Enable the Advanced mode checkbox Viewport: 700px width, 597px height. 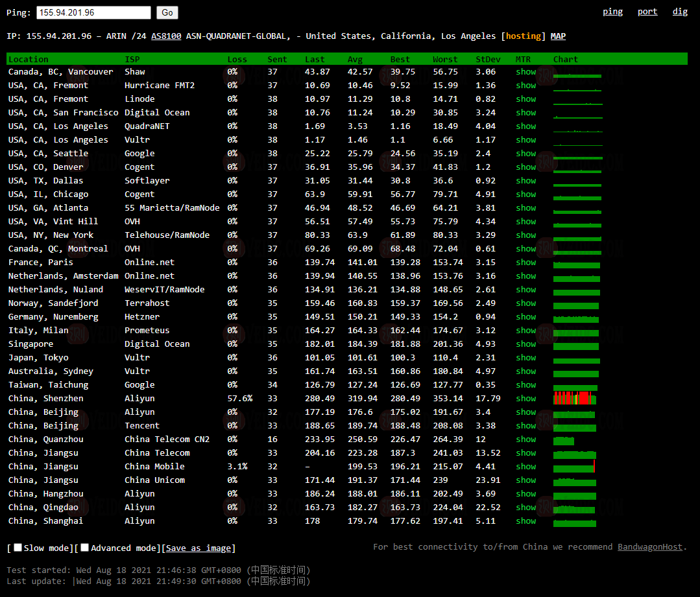(x=85, y=548)
